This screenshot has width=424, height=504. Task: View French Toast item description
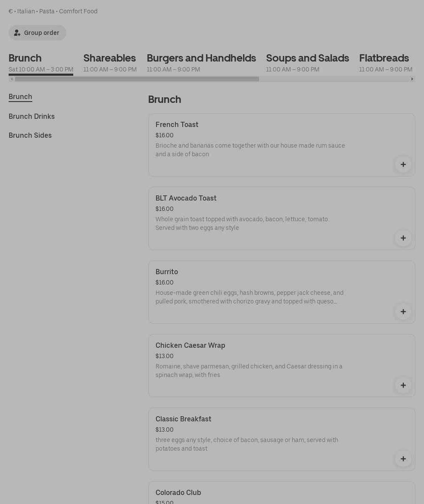pos(250,150)
